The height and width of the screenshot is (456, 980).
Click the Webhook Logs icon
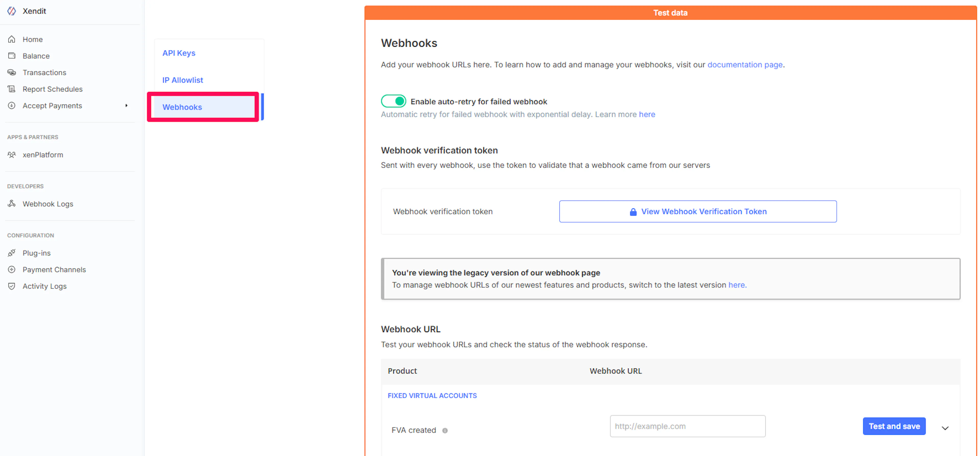12,204
